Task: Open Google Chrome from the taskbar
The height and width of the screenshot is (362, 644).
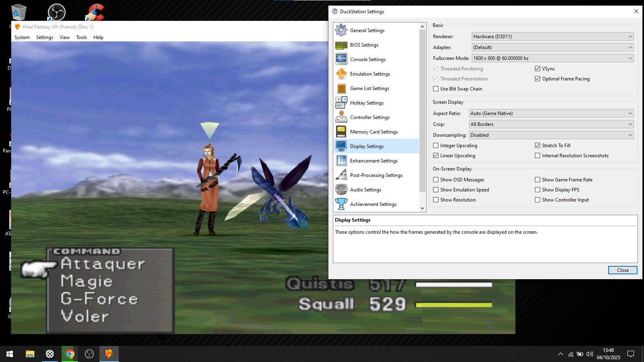Action: (x=70, y=354)
